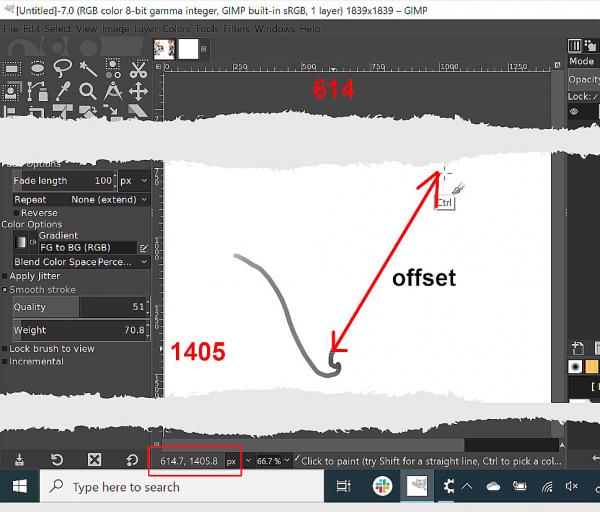
Task: Expand the Blend Color Space dropdown
Action: click(81, 262)
